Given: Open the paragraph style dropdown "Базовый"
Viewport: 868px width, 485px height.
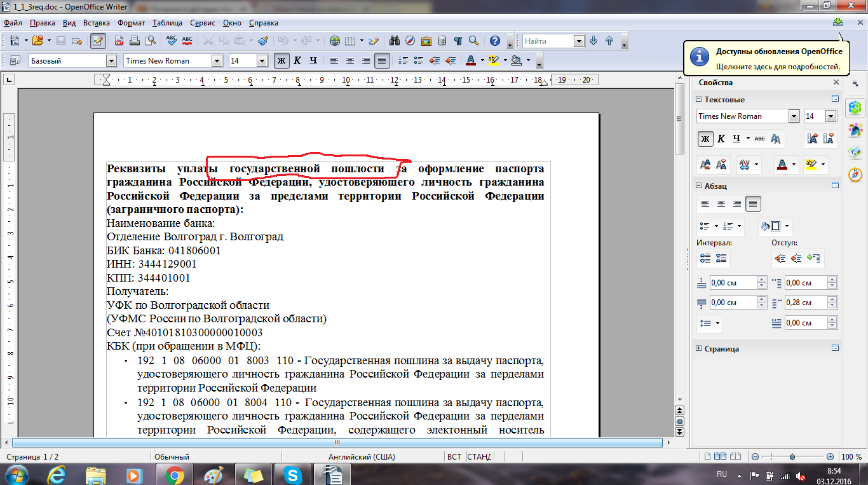Looking at the screenshot, I should tap(112, 61).
